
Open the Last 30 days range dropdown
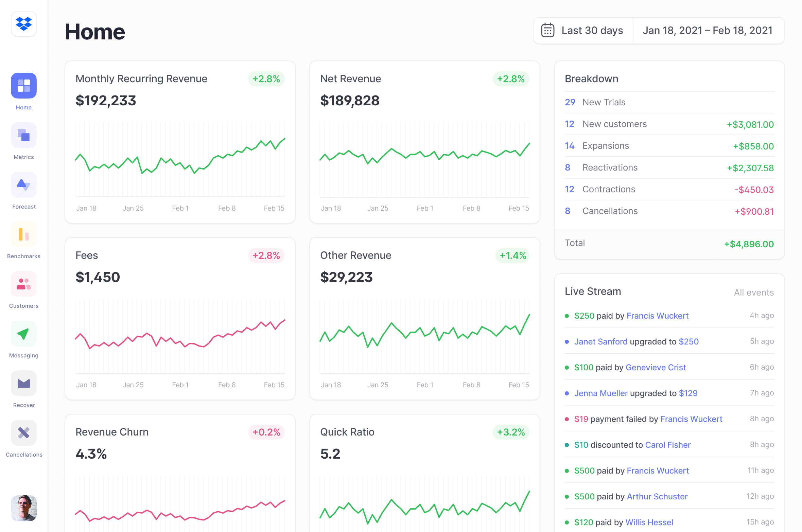[x=592, y=31]
